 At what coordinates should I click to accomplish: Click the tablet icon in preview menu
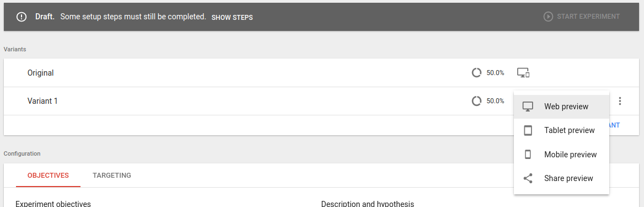[528, 130]
